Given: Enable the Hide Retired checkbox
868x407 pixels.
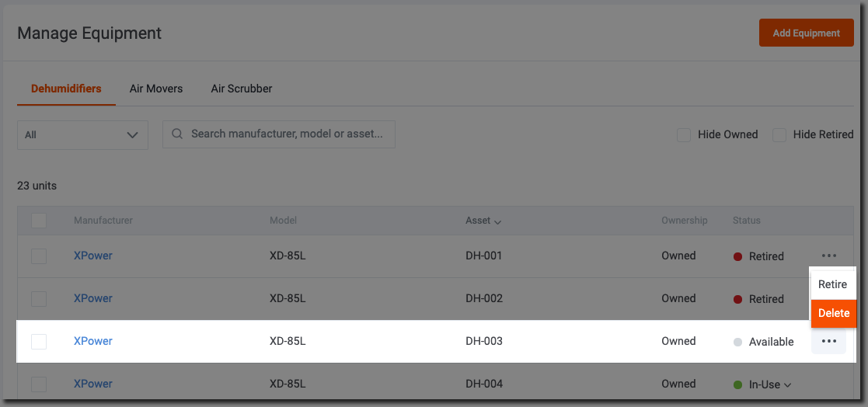Looking at the screenshot, I should coord(779,134).
